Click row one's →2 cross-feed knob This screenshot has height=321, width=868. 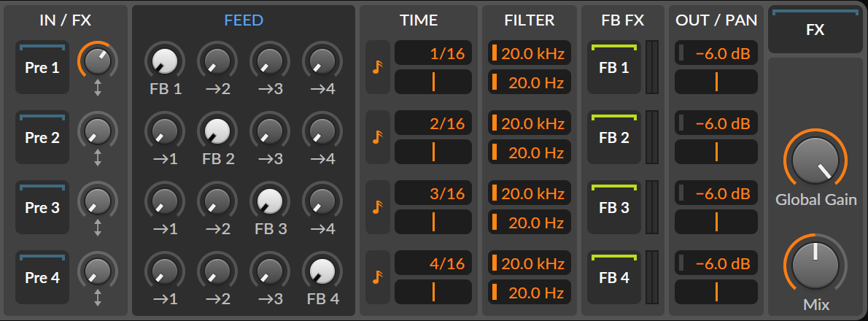(217, 61)
